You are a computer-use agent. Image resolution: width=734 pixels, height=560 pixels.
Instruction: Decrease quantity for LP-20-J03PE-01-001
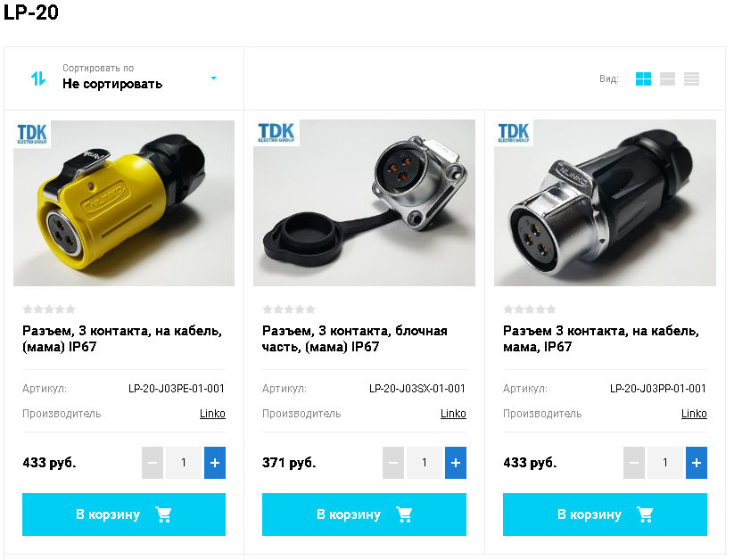(x=153, y=463)
